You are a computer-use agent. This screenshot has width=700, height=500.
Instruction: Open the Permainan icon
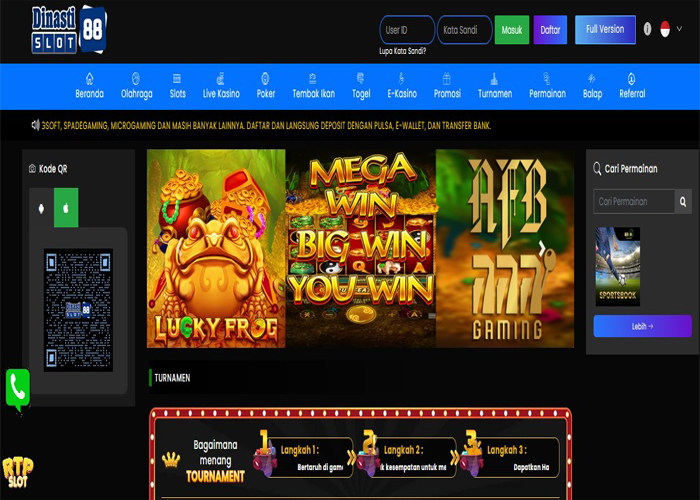coord(546,79)
